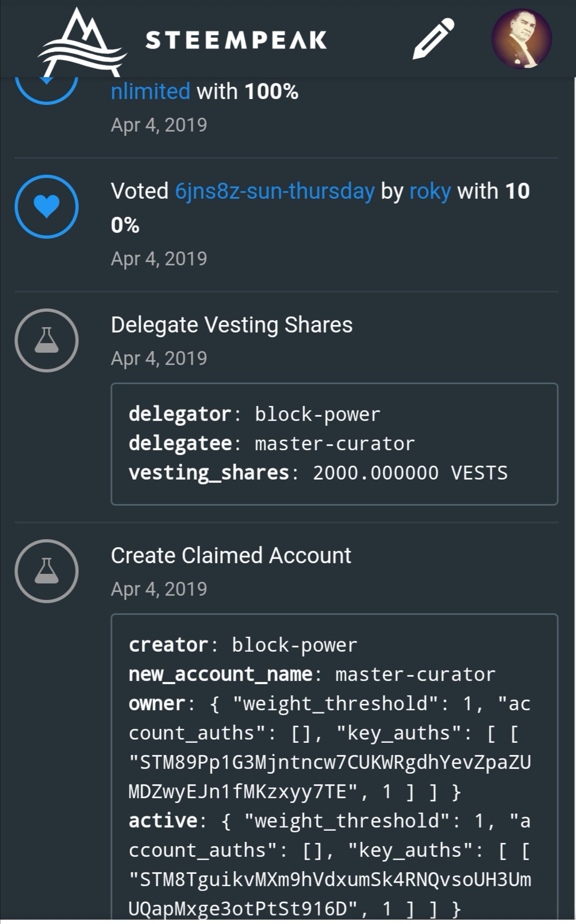The width and height of the screenshot is (576, 924).
Task: Click the delegatee master-curator line
Action: tap(271, 443)
